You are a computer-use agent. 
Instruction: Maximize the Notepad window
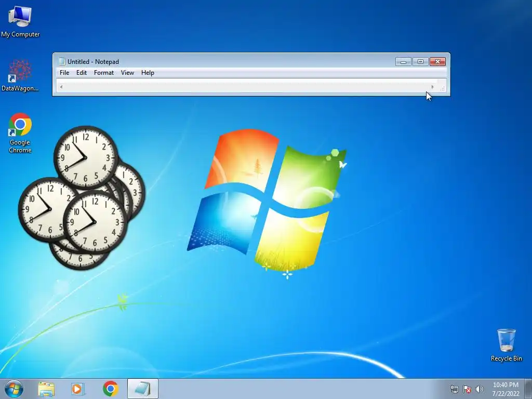pos(420,62)
